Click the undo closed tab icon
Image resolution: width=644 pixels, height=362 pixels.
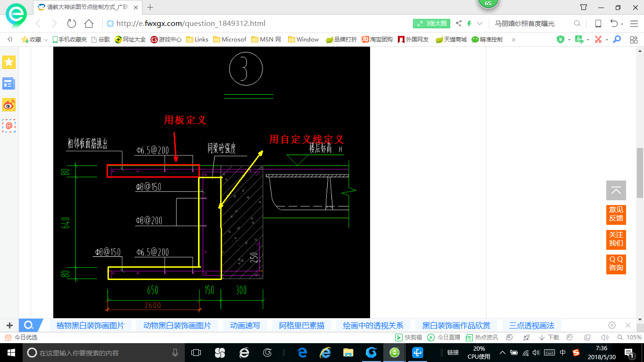click(x=614, y=24)
